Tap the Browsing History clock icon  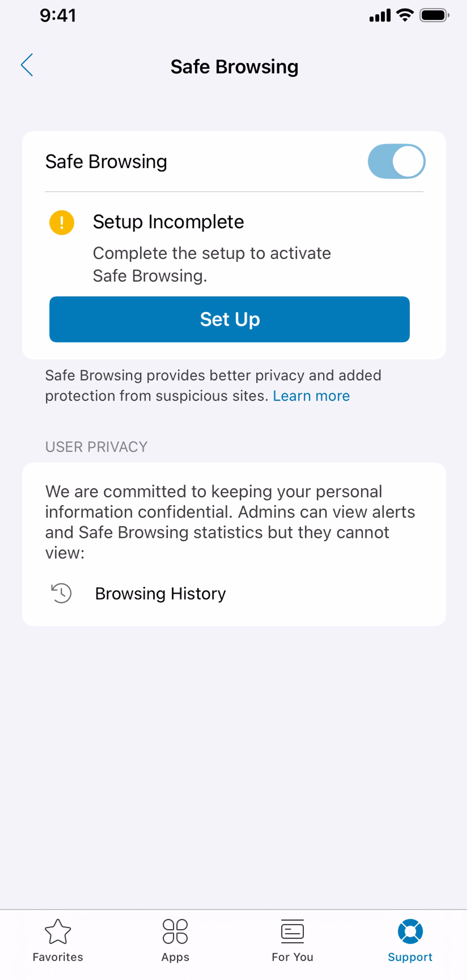61,593
